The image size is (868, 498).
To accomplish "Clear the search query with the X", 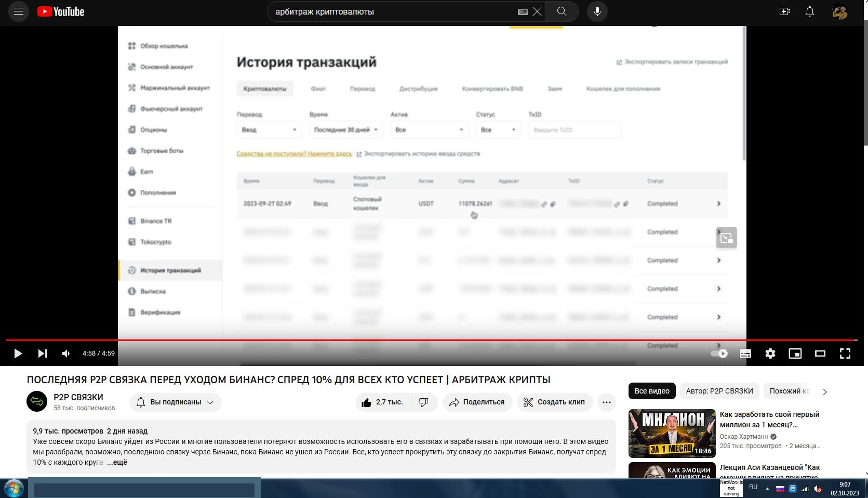I will [x=537, y=11].
